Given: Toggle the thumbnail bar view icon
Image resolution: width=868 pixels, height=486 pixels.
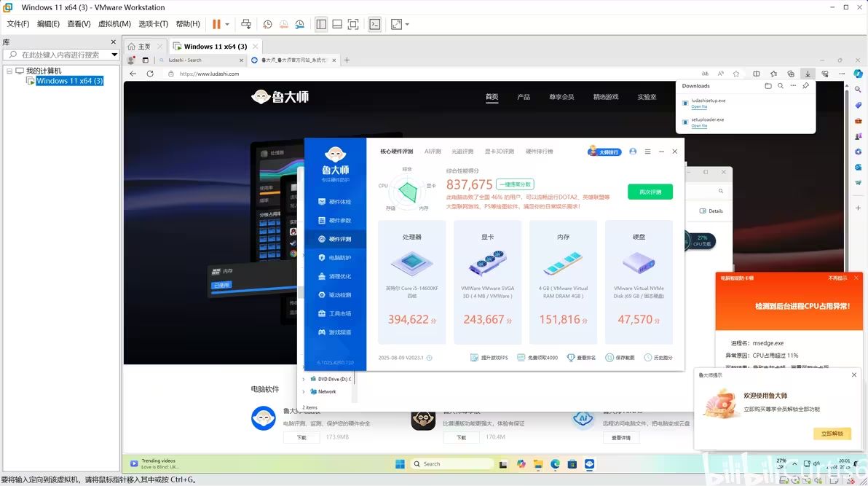Looking at the screenshot, I should pyautogui.click(x=337, y=24).
